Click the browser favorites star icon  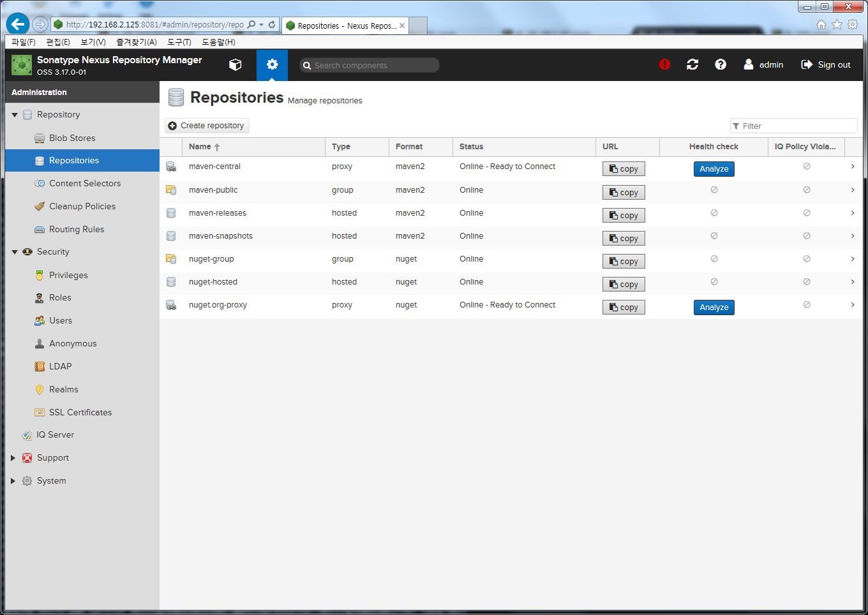coord(837,24)
